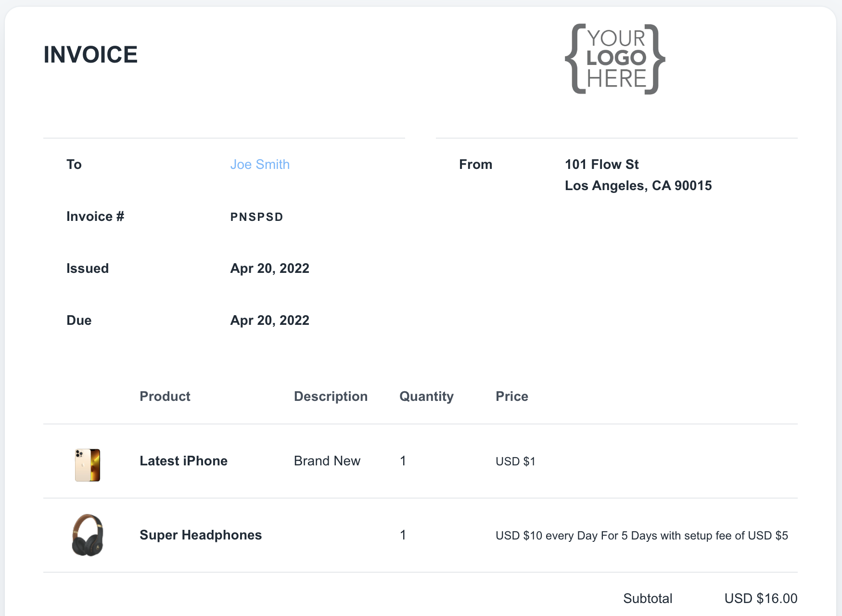Click the Issued date value
The height and width of the screenshot is (616, 842).
coord(269,269)
